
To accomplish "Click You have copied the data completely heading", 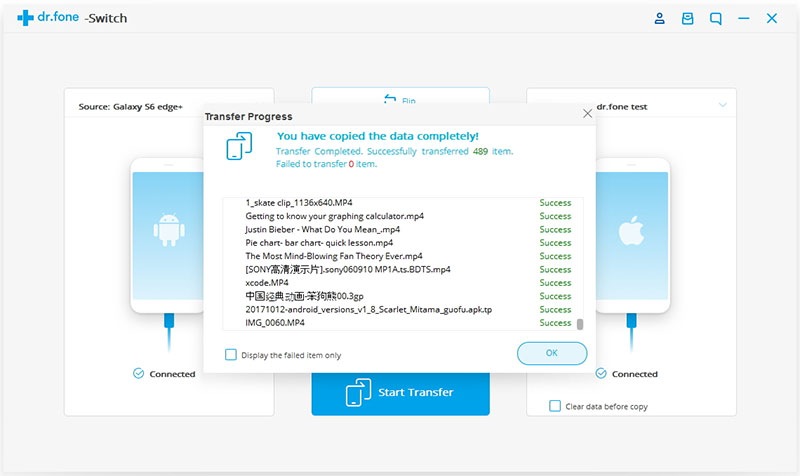I will [378, 136].
